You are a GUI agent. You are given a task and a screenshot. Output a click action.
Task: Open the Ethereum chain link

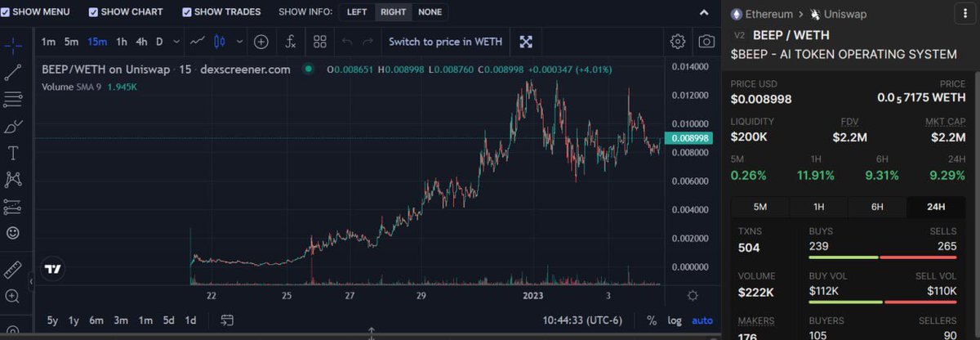click(x=762, y=14)
